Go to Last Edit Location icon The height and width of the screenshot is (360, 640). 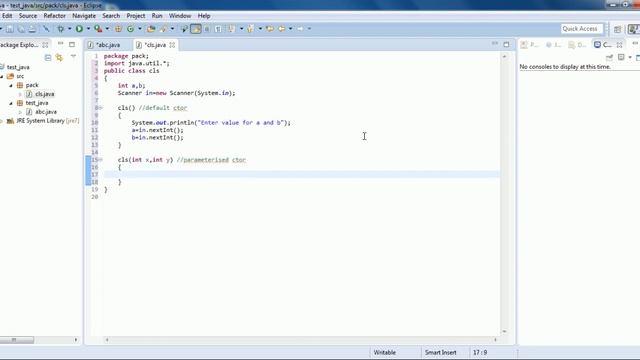click(x=270, y=29)
